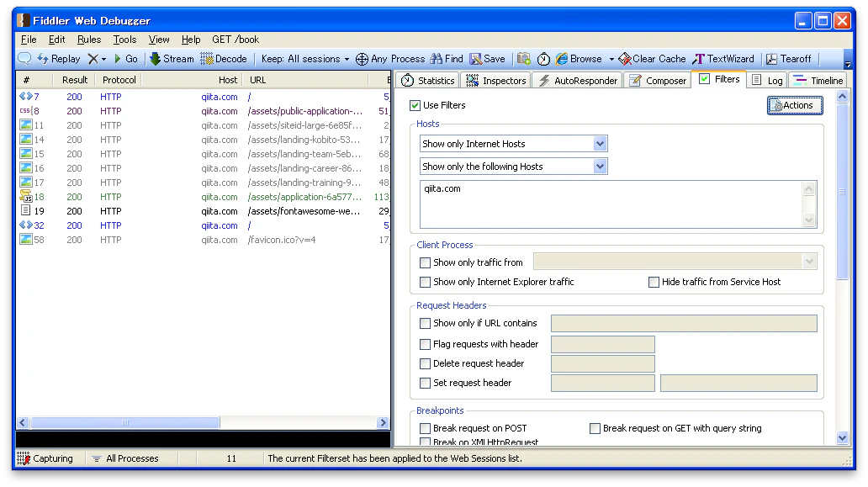Click the Remove X icon in toolbar
Screen dimensions: 868x487
[x=93, y=59]
